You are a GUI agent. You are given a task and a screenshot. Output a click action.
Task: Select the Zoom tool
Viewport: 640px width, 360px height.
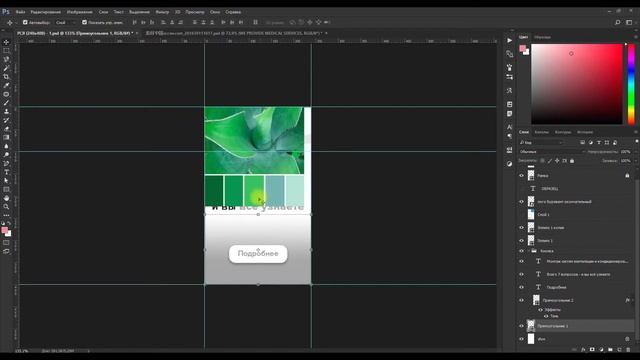[x=6, y=207]
